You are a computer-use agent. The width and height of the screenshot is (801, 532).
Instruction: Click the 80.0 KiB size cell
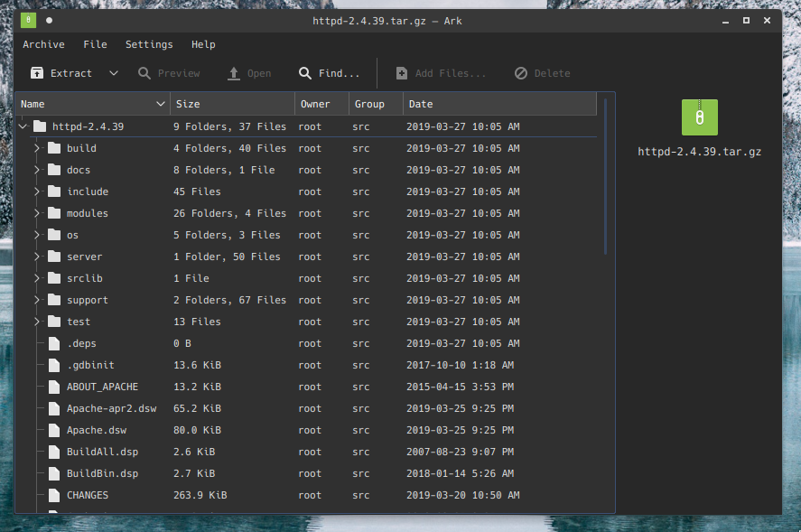(x=197, y=430)
